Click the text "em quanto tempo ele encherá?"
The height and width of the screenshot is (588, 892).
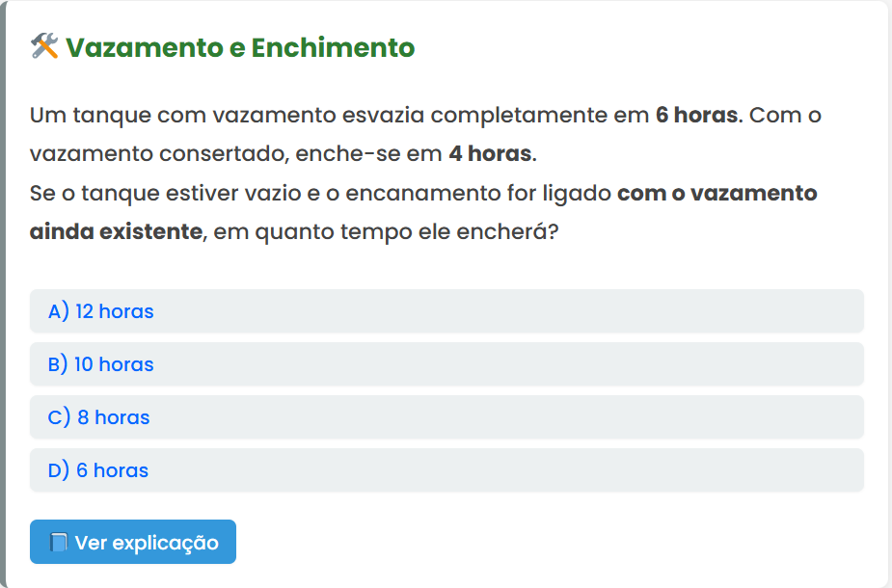coord(386,232)
